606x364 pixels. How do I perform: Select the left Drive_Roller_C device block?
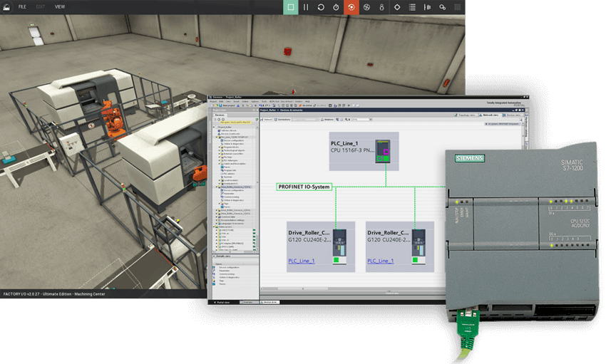point(321,247)
